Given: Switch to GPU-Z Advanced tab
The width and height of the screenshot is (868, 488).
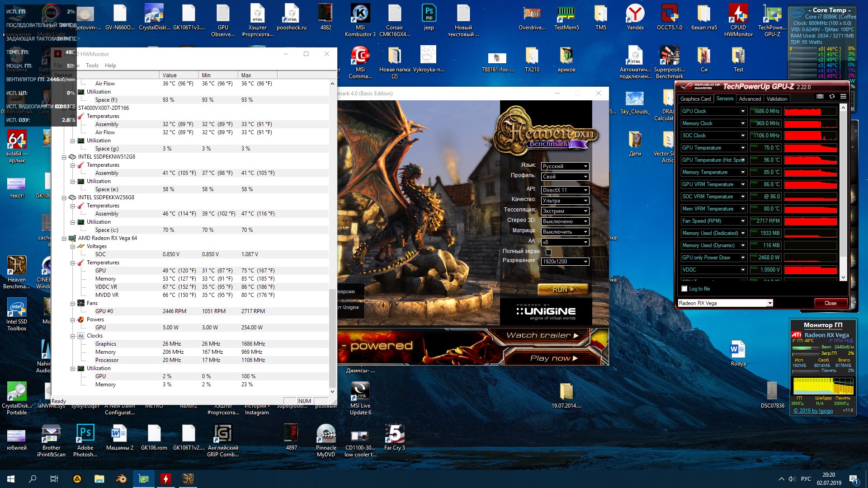Looking at the screenshot, I should point(750,99).
